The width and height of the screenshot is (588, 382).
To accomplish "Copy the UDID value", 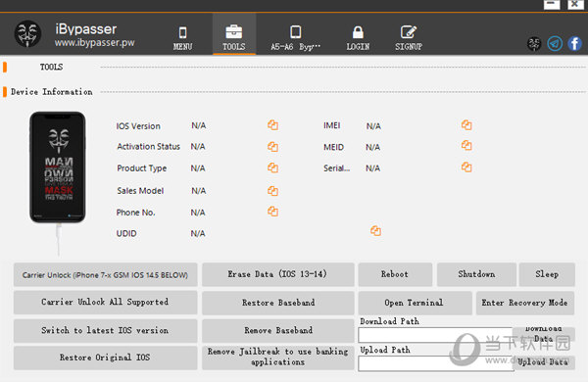I will [375, 231].
